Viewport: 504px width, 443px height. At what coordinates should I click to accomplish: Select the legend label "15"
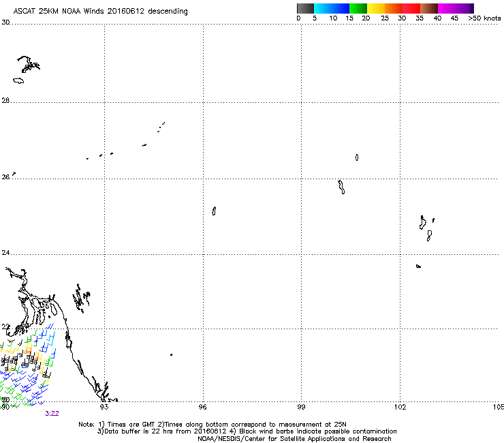coord(349,18)
